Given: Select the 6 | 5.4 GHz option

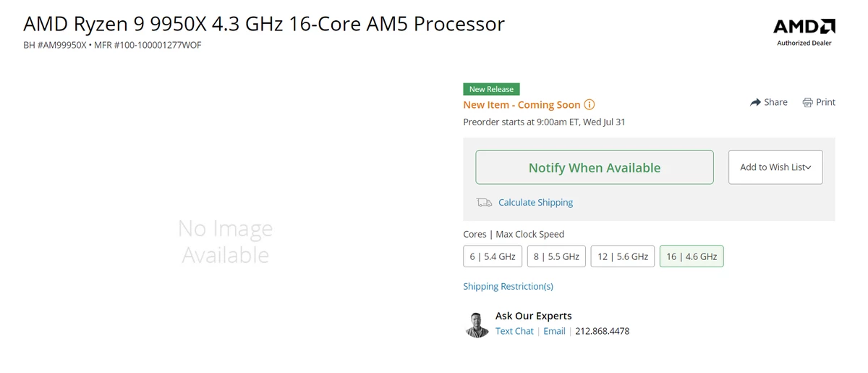Looking at the screenshot, I should (x=493, y=256).
